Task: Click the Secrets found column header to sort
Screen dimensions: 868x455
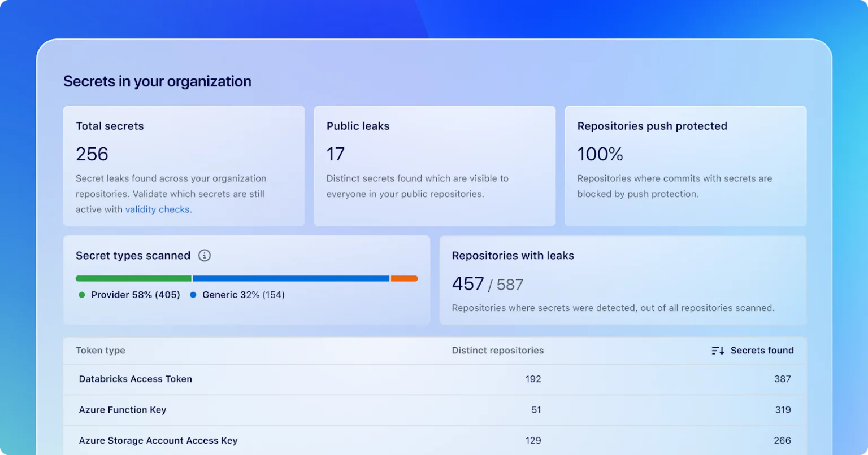Action: pyautogui.click(x=762, y=350)
